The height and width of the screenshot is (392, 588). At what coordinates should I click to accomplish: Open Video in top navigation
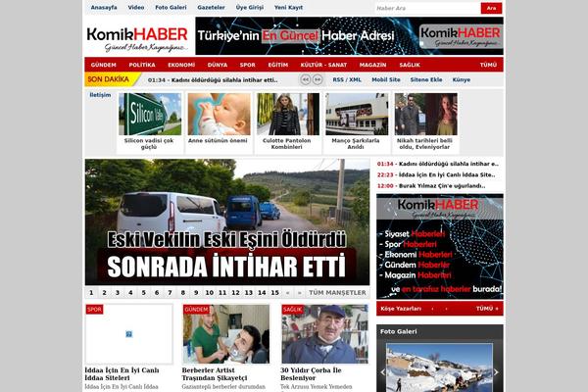coord(136,7)
